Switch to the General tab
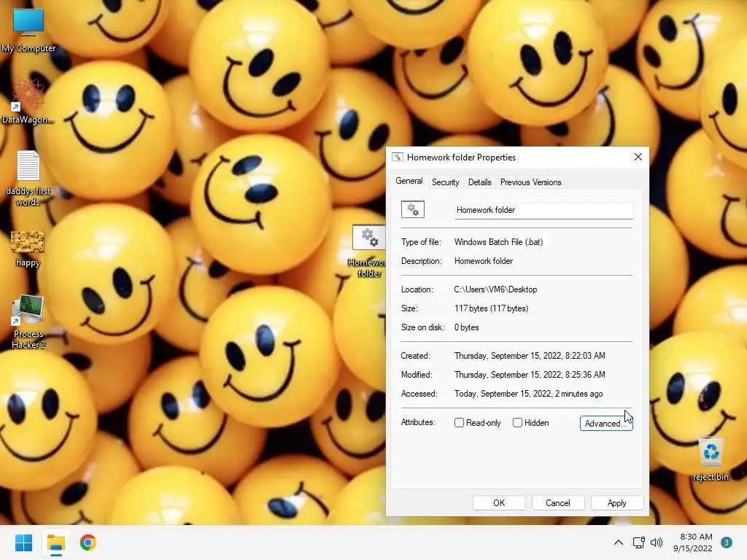Viewport: 747px width, 560px height. [x=409, y=181]
